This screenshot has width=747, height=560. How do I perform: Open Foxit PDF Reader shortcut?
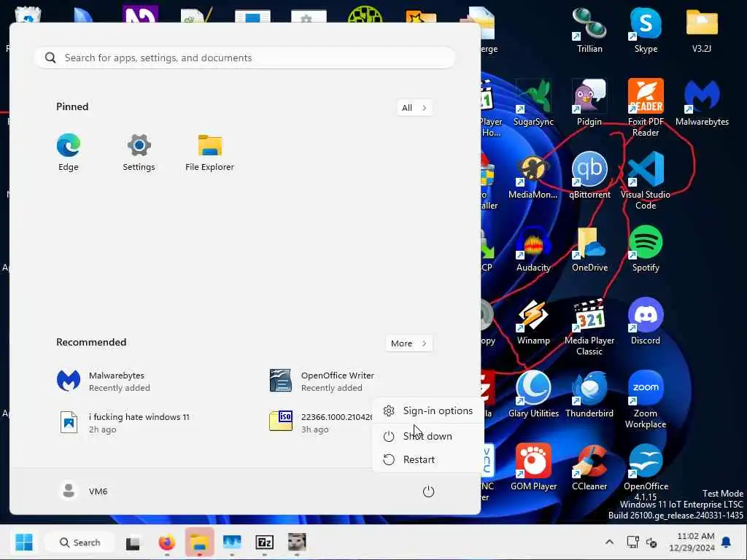(x=646, y=108)
